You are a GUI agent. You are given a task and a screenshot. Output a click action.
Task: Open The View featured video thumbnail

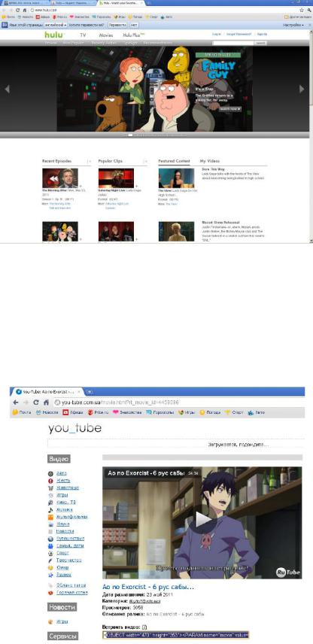click(176, 178)
